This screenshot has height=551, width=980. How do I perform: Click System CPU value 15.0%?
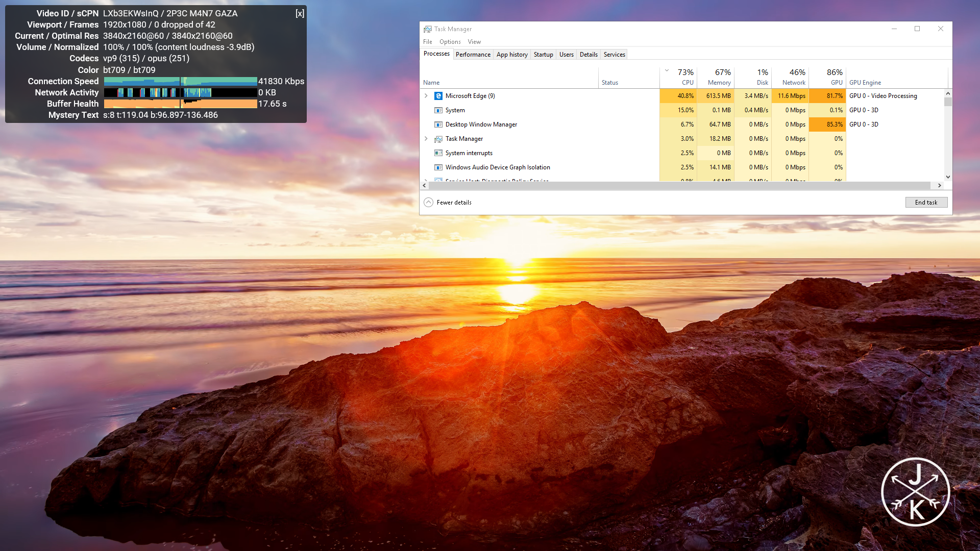[x=678, y=110]
